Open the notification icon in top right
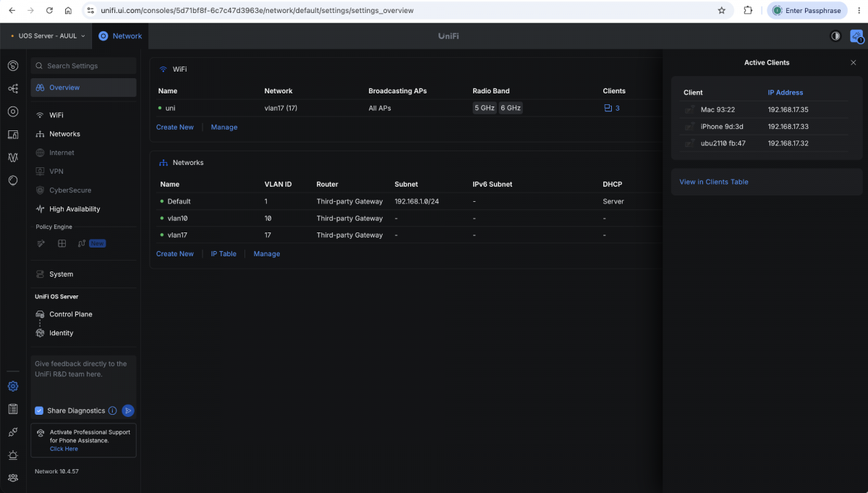Image resolution: width=868 pixels, height=493 pixels. pyautogui.click(x=857, y=35)
